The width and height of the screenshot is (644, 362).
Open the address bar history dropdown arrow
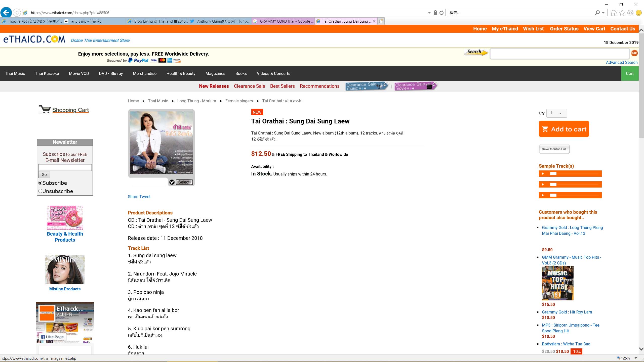(429, 13)
